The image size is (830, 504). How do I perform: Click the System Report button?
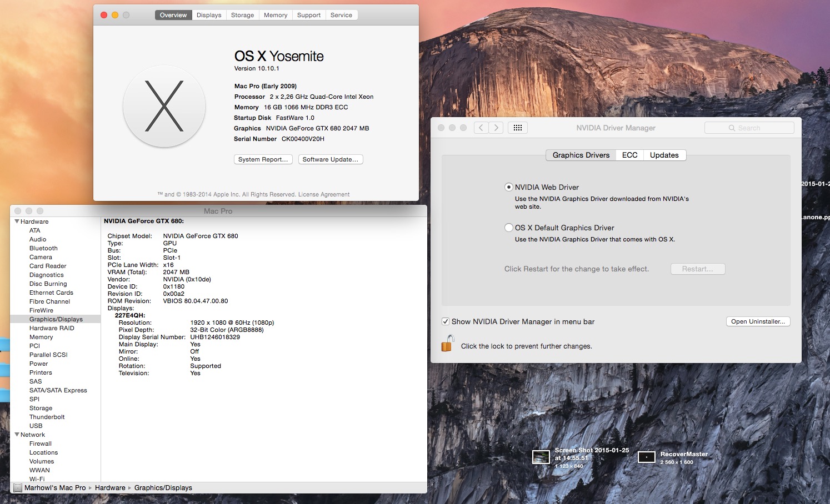click(263, 159)
